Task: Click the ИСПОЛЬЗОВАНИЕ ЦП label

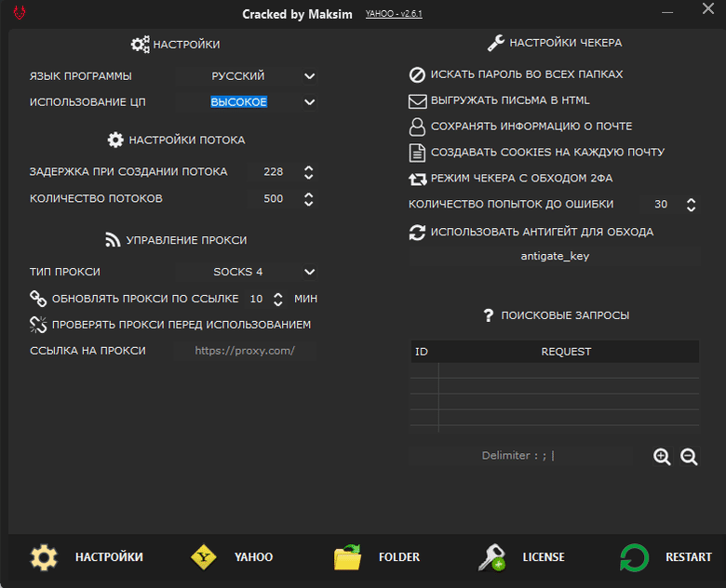Action: (x=87, y=101)
